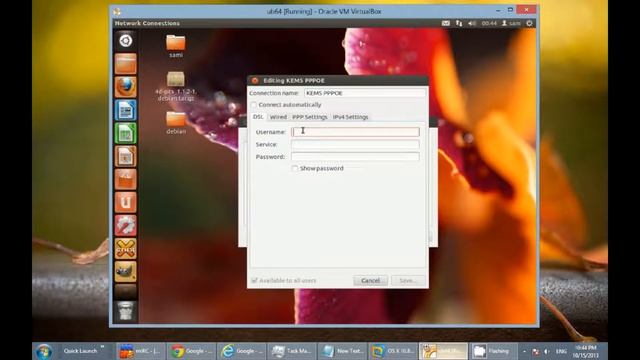Open the Ubuntu Dash home launcher
Image resolution: width=640 pixels, height=360 pixels.
tap(125, 40)
